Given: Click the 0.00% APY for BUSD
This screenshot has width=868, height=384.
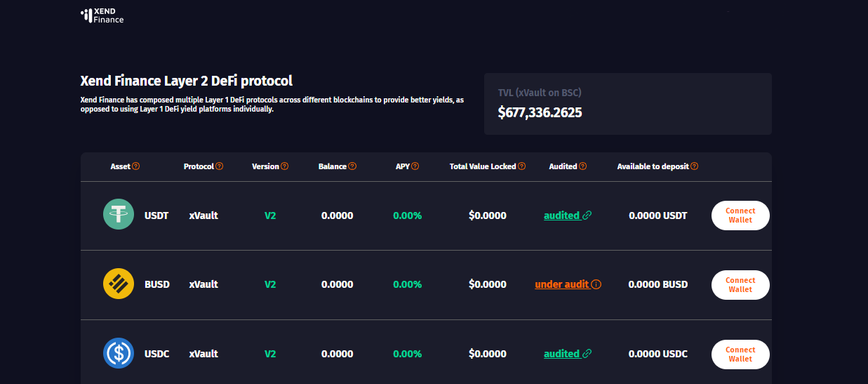Looking at the screenshot, I should [x=408, y=284].
